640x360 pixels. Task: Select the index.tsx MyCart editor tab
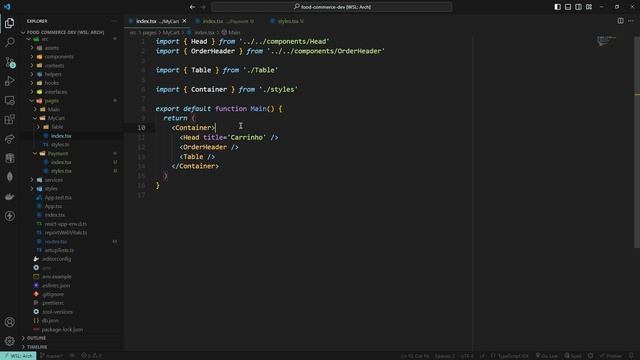click(158, 21)
